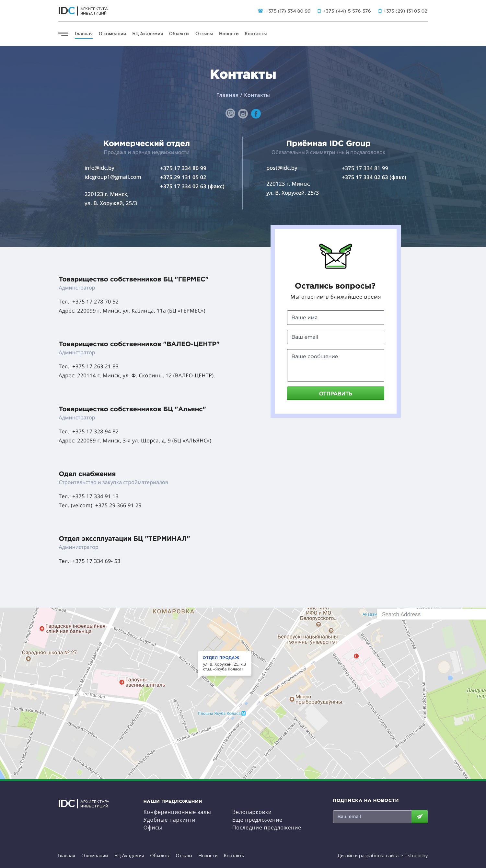This screenshot has height=868, width=486.
Task: Click the Якуба Коласа metro marker
Action: tap(243, 713)
